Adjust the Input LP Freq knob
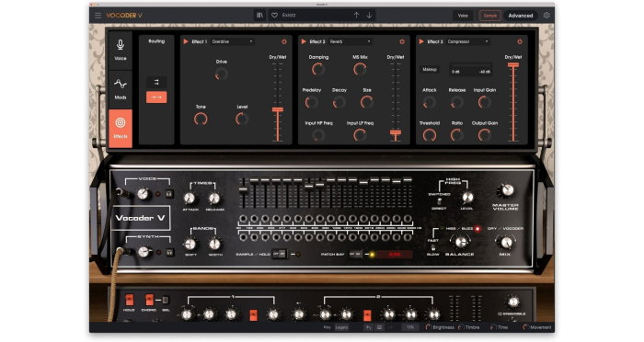The image size is (644, 342). 360,135
